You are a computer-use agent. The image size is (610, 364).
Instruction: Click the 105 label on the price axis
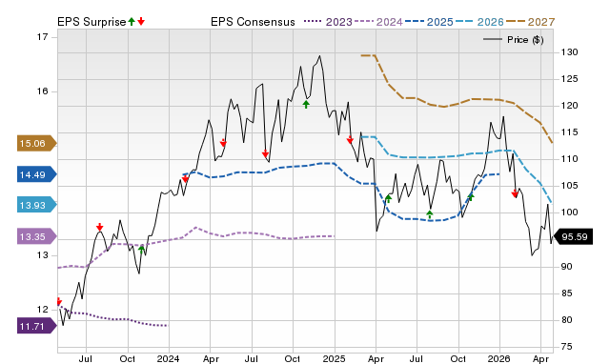(569, 186)
